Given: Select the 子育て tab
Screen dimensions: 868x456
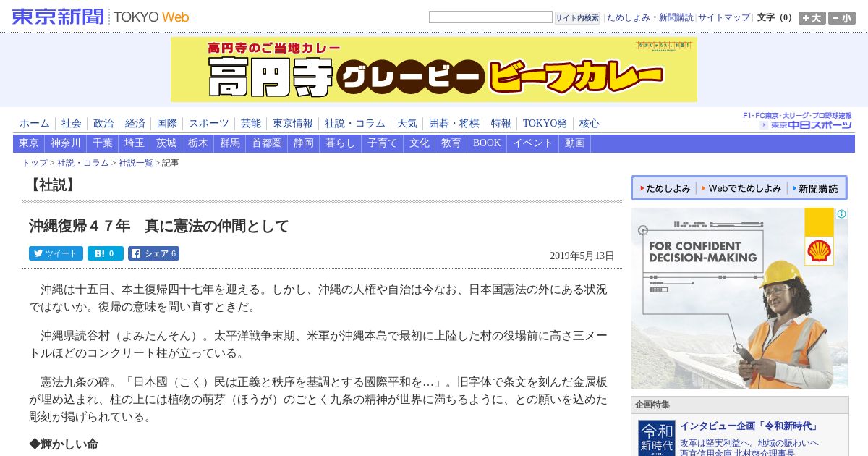Looking at the screenshot, I should pos(383,143).
